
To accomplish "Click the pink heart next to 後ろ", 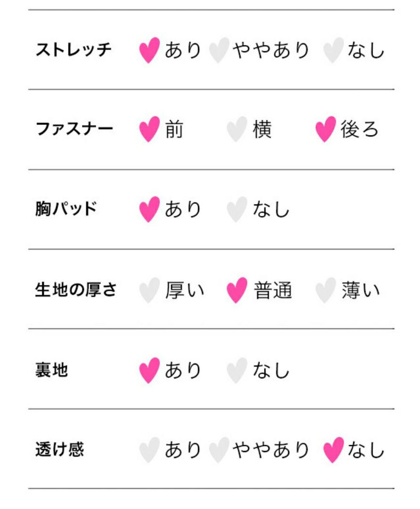I will [x=326, y=129].
